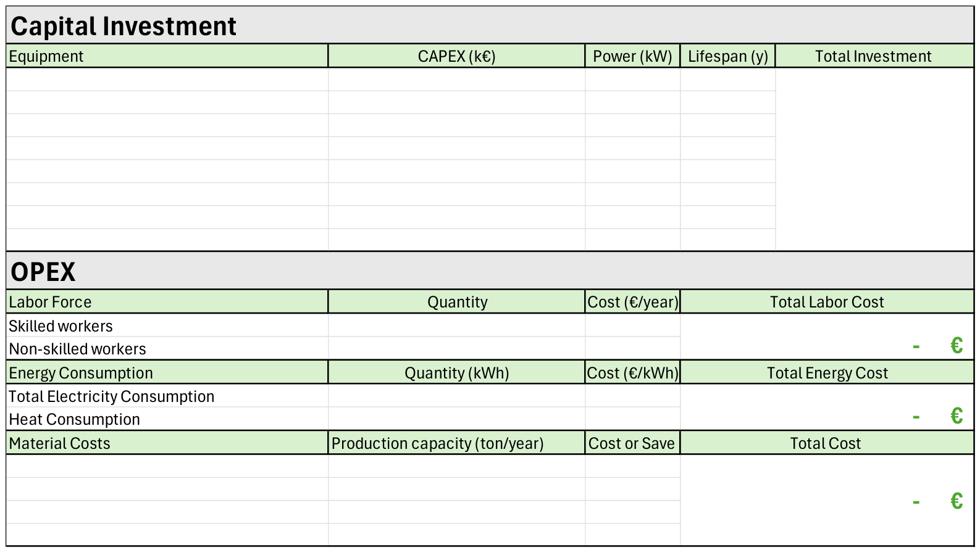The image size is (980, 552).
Task: Select the CAPEX (k€) header cell
Action: coord(456,56)
